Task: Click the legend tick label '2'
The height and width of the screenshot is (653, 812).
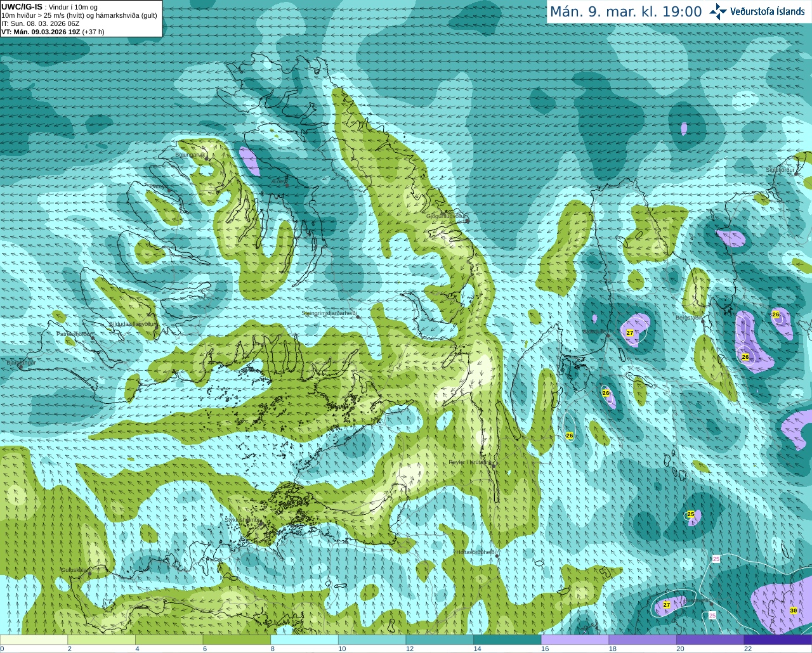Action: click(69, 649)
